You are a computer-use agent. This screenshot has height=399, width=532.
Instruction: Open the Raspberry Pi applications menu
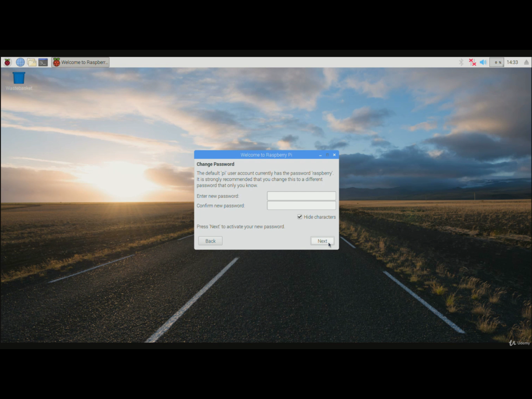(x=7, y=62)
